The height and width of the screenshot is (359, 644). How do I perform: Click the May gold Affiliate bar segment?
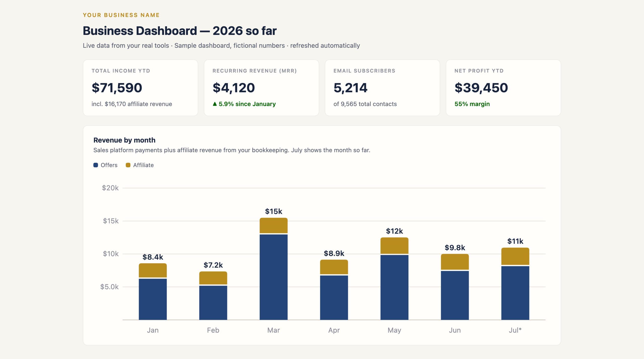tap(394, 245)
